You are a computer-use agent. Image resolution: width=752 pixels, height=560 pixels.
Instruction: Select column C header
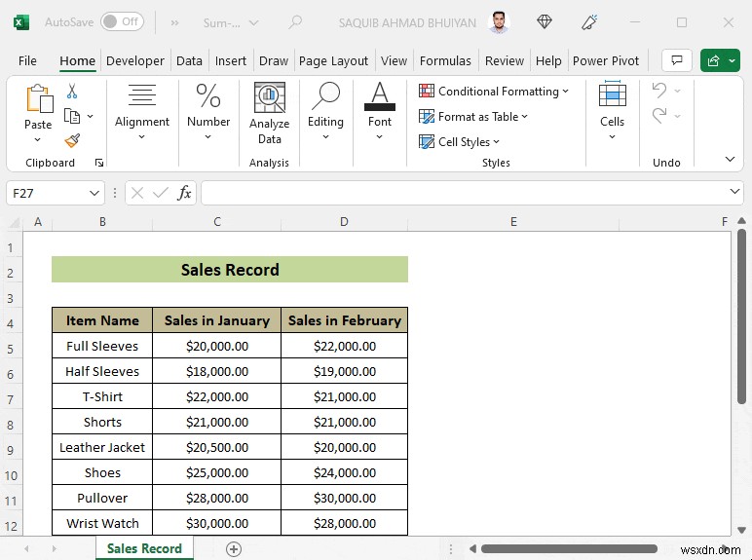[217, 222]
